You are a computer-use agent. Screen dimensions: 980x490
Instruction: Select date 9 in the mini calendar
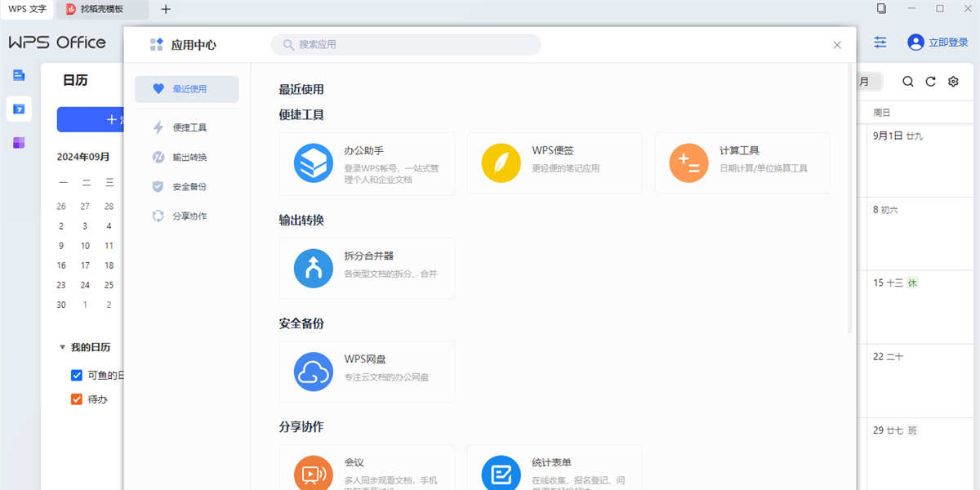61,246
